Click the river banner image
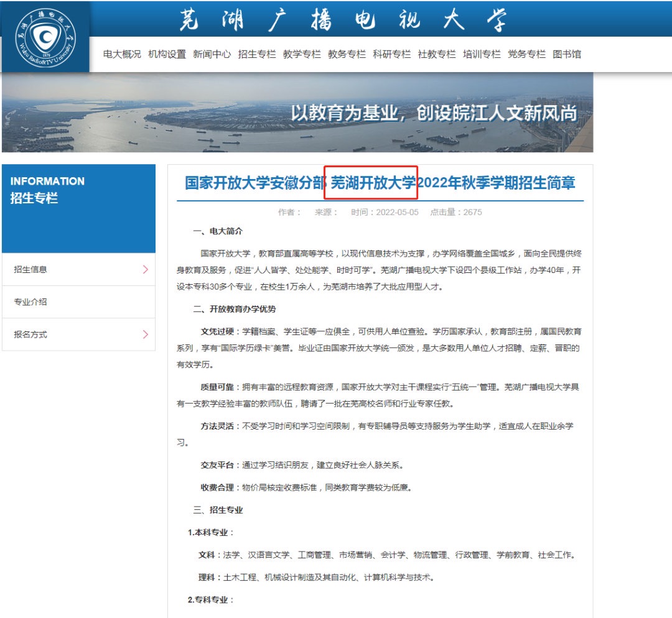 [297, 112]
